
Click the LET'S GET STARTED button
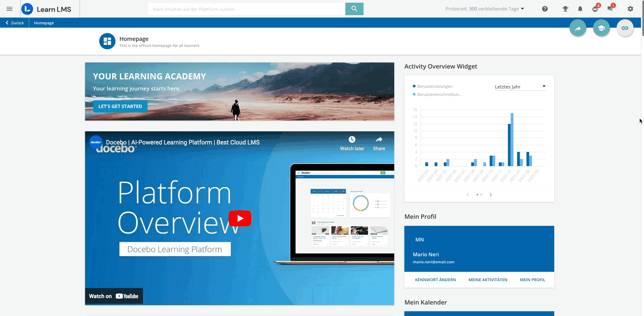120,106
